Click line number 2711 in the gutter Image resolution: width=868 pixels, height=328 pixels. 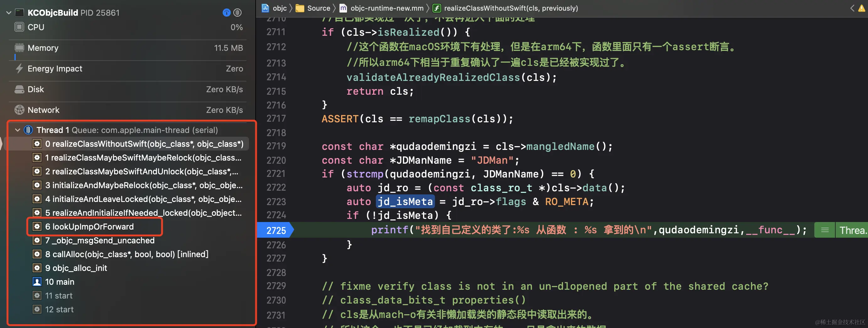[276, 32]
